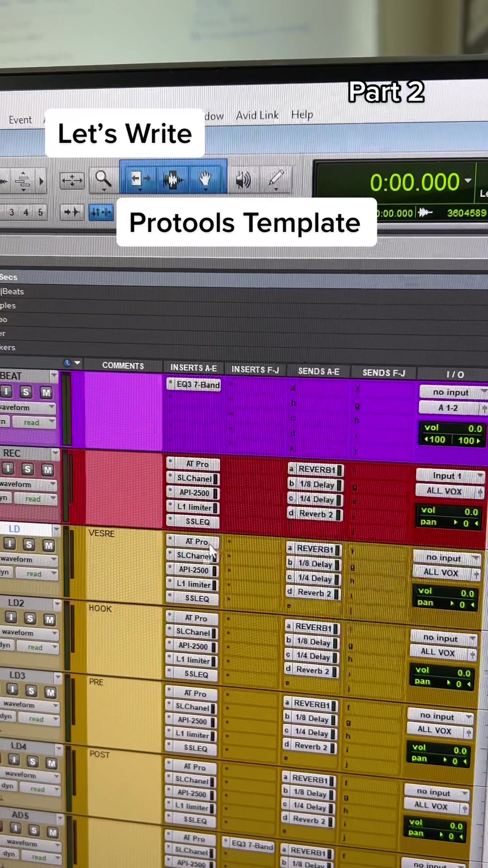Click the vol 0.0 field on REC track
488x868 pixels.
449,511
